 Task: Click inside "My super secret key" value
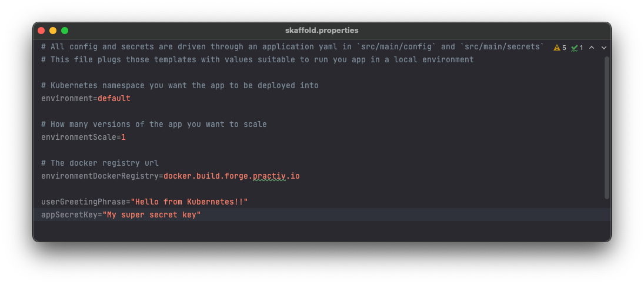(x=152, y=214)
